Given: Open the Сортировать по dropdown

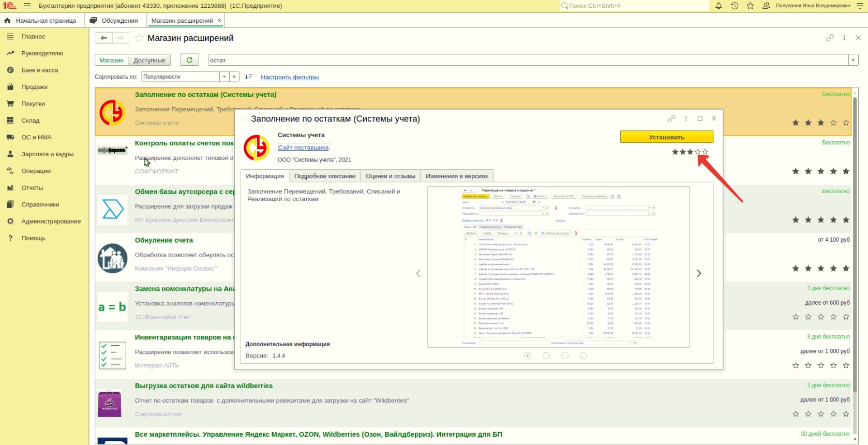Looking at the screenshot, I should [224, 77].
